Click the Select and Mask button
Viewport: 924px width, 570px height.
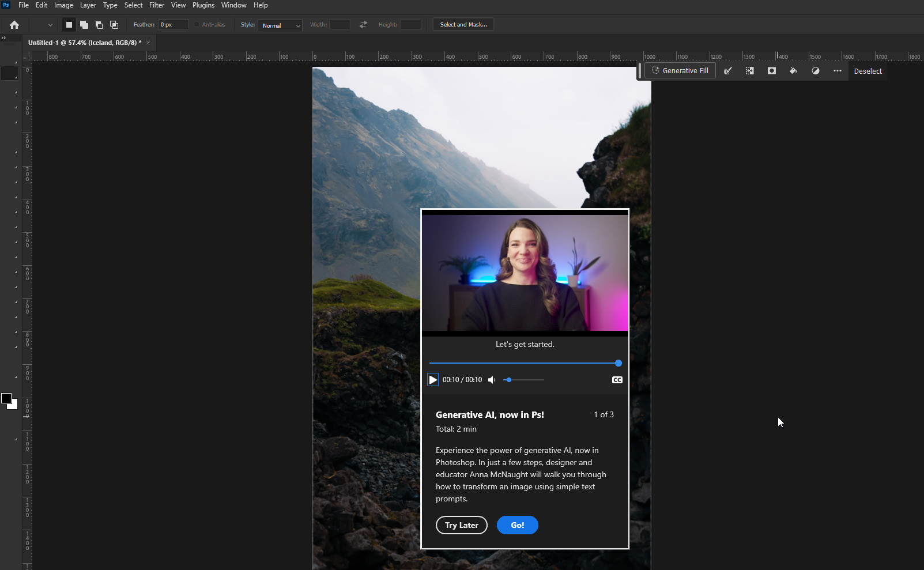click(463, 24)
